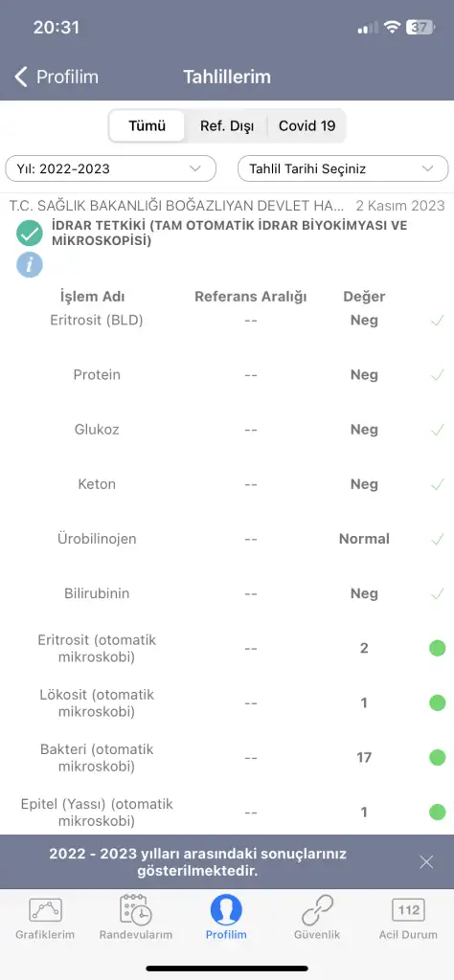The image size is (454, 980).
Task: Tap the İdrar Tetkiki test title
Action: [x=228, y=233]
